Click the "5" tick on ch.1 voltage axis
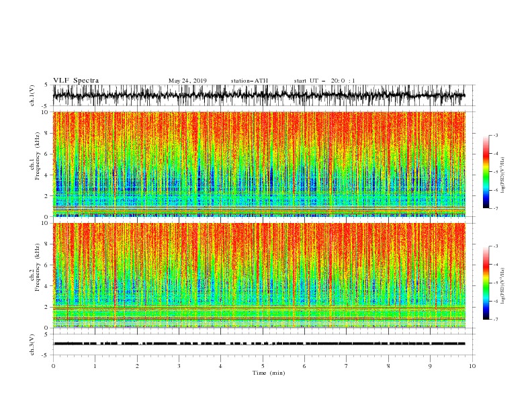 [47, 85]
